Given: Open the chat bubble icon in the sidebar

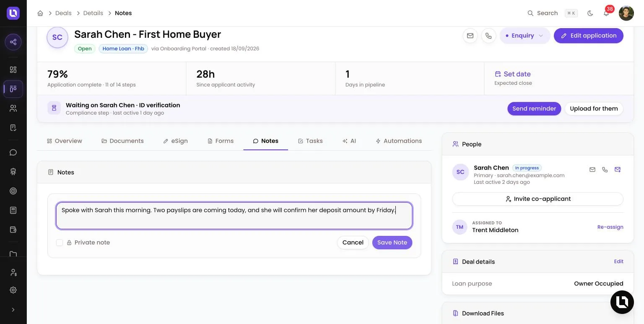Looking at the screenshot, I should coord(13,152).
